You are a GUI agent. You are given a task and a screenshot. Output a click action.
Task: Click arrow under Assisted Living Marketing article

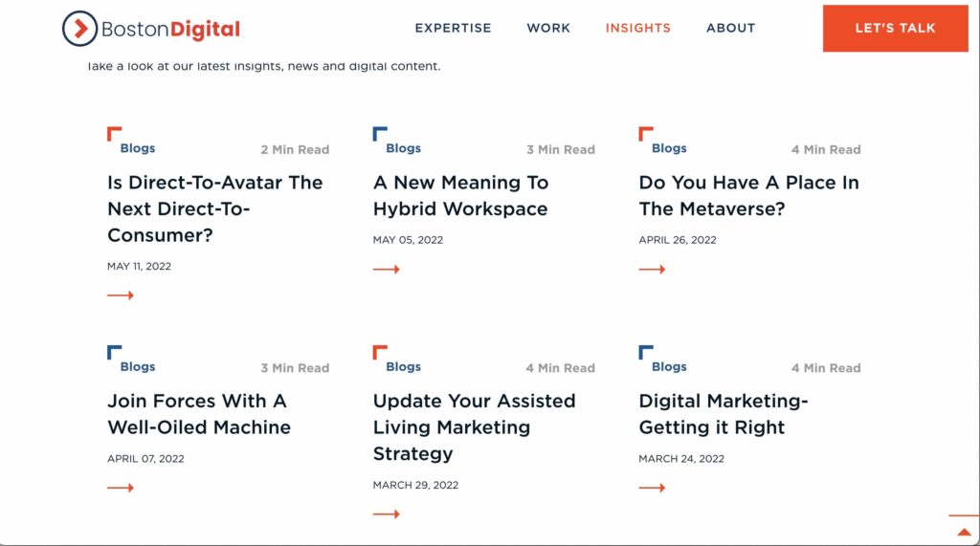[x=386, y=514]
